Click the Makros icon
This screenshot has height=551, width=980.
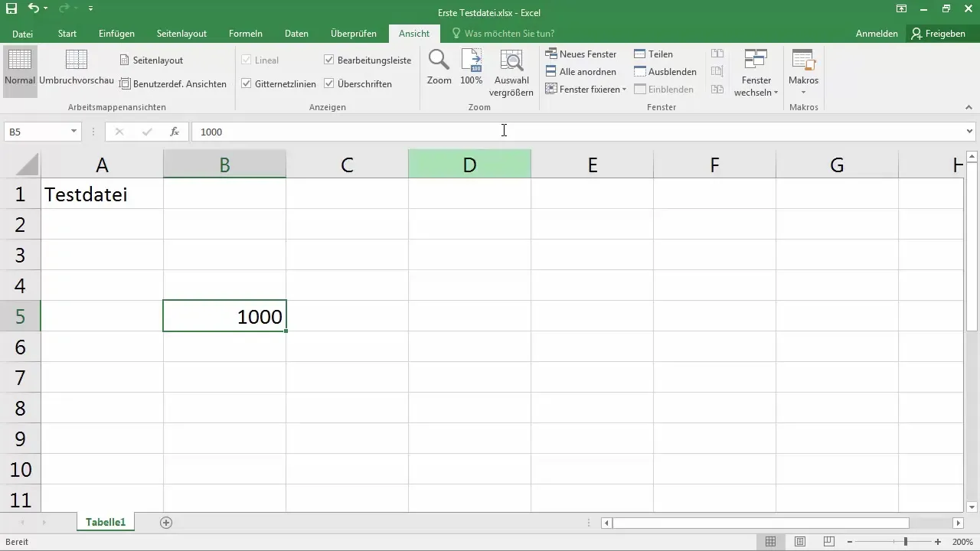pyautogui.click(x=803, y=60)
